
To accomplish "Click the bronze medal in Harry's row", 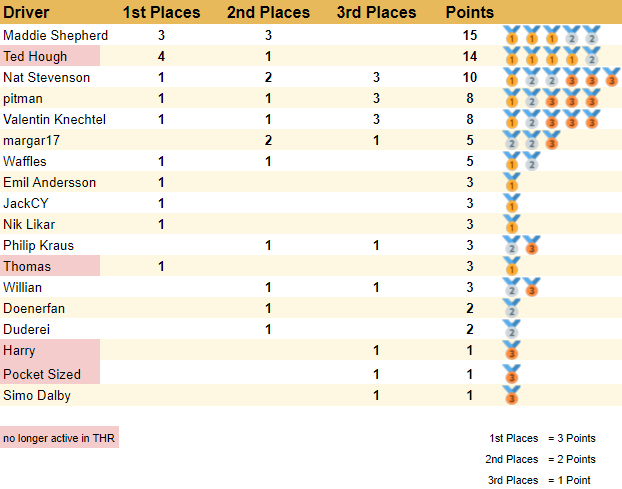I will click(512, 351).
